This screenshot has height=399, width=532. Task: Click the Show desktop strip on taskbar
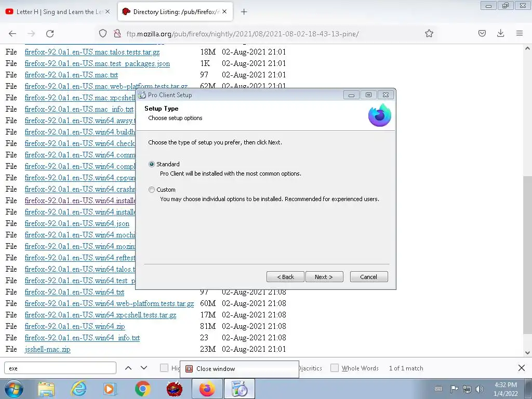click(x=529, y=389)
